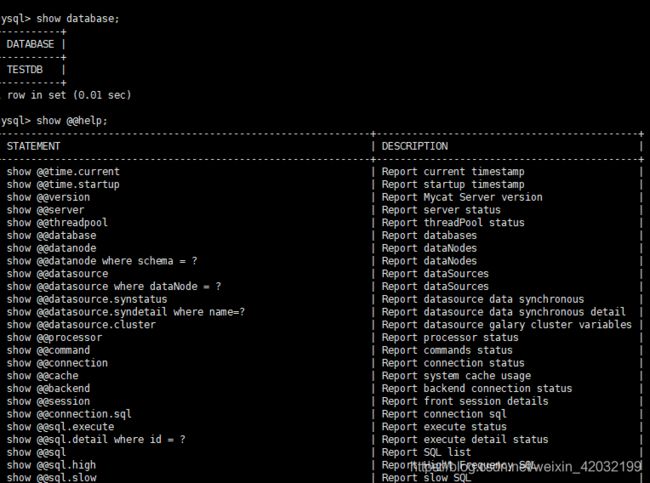Click the 'show @@help;' command line
The image size is (650, 483).
click(72, 121)
